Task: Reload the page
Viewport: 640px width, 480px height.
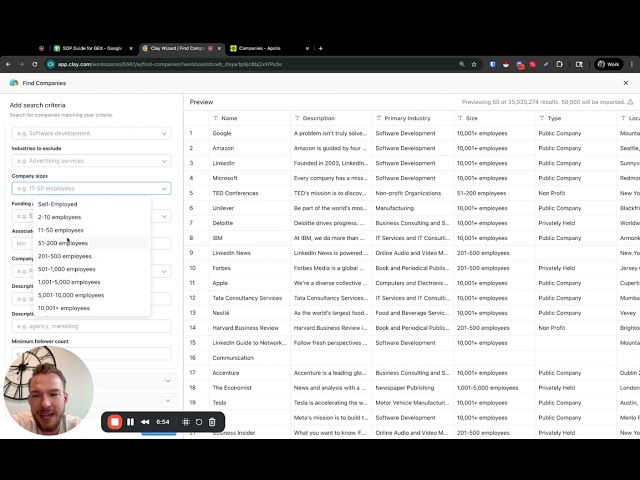Action: point(35,64)
